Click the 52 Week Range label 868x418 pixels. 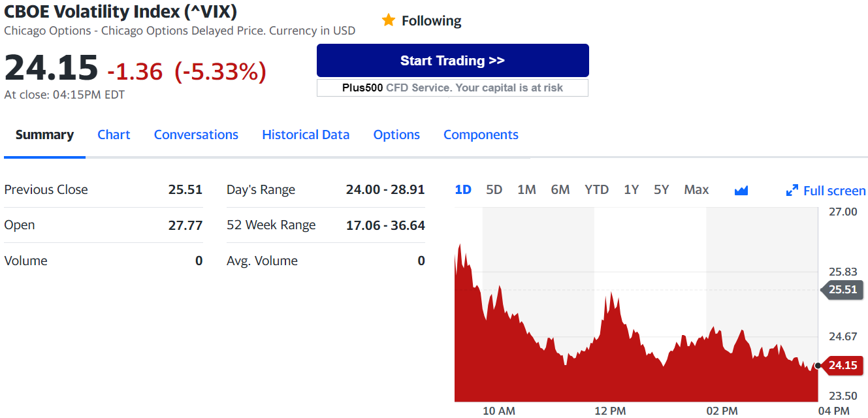(271, 225)
